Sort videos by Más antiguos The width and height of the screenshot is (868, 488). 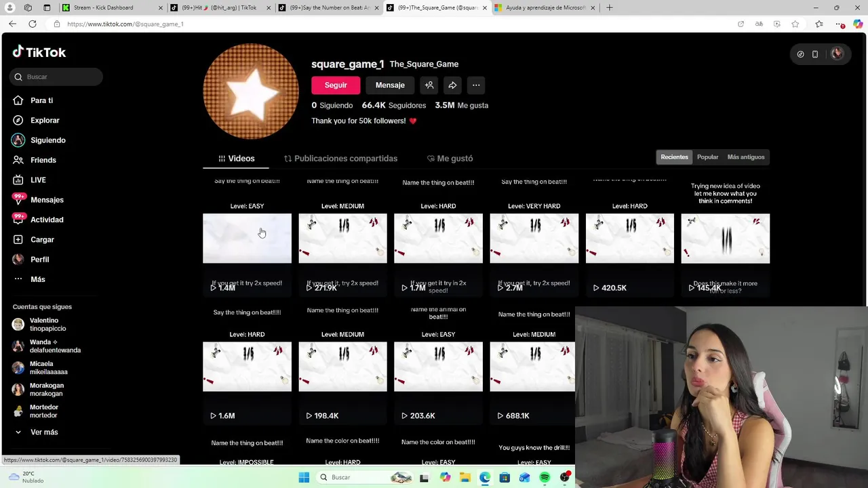pos(746,157)
